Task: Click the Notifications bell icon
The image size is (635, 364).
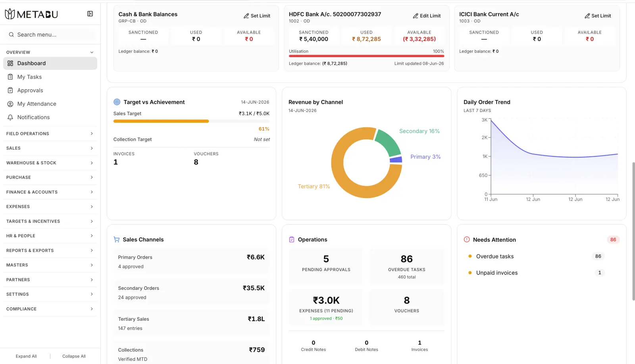Action: [x=10, y=117]
